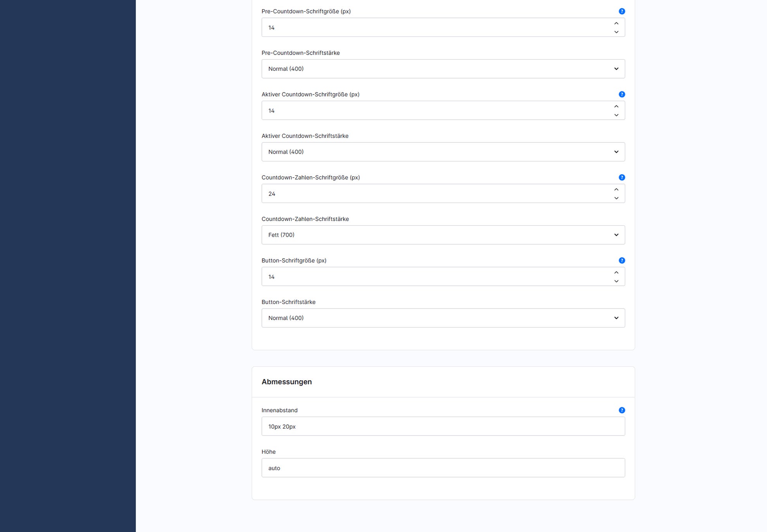Screen dimensions: 767x532
Task: Click the Abmessungen section heading
Action: coord(287,382)
